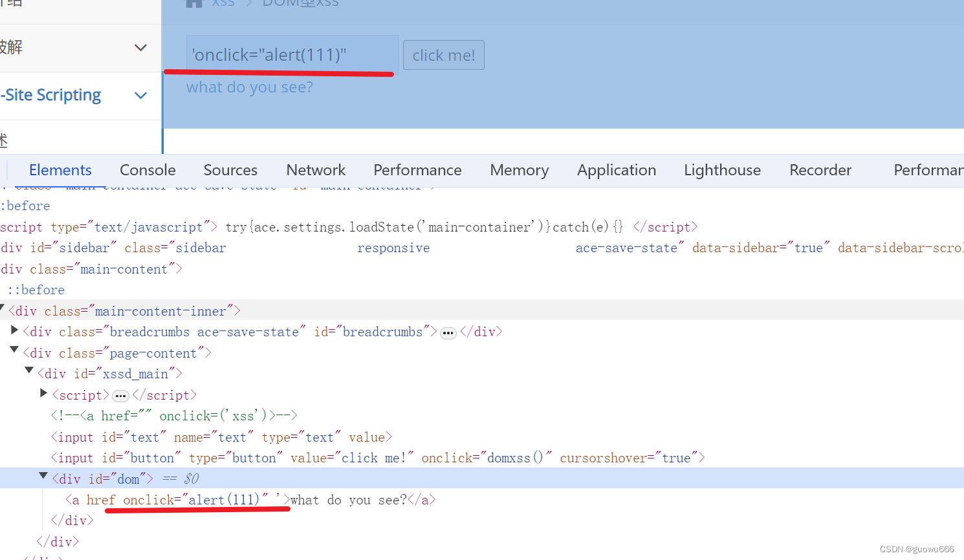Open the Sources tab
The height and width of the screenshot is (560, 964).
[230, 170]
